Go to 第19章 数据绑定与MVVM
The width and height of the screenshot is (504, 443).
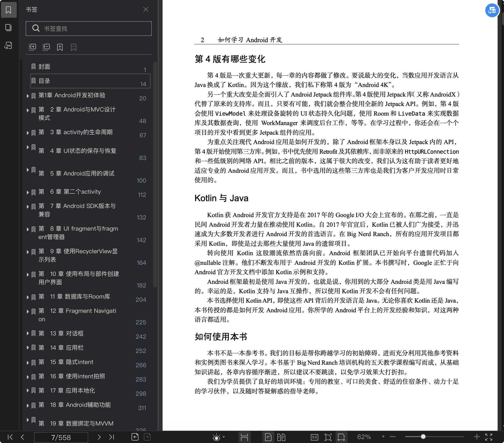(x=76, y=423)
